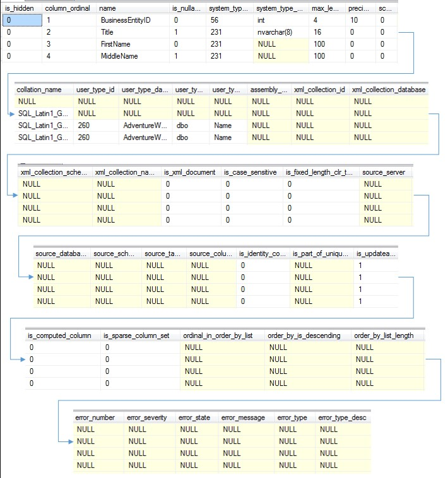Click the is_hidden column header
Image resolution: width=448 pixels, height=478 pixels.
click(22, 9)
